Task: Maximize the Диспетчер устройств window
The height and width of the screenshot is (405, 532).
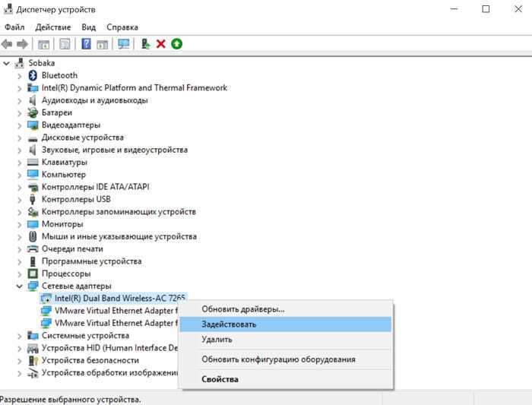Action: [x=486, y=9]
